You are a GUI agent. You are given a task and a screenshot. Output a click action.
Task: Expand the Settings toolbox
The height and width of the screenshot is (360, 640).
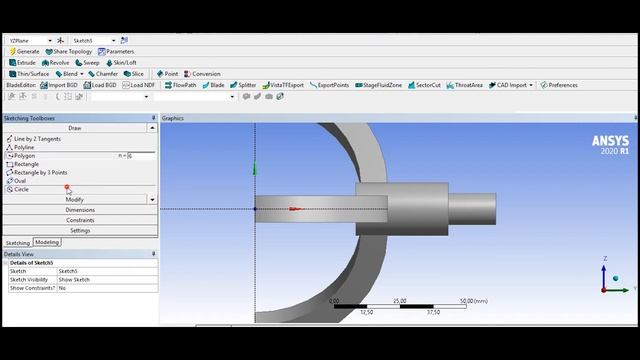[x=80, y=231]
